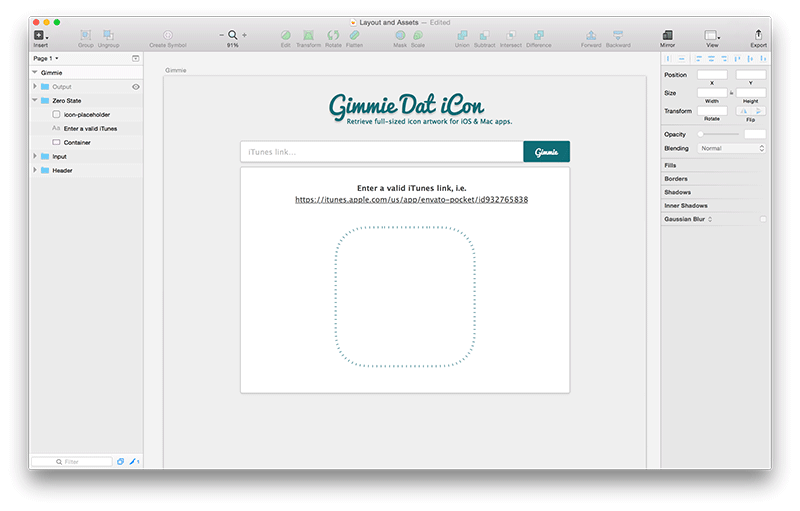Click the Gimmie button on canvas
Viewport: 800px width, 511px height.
[546, 152]
